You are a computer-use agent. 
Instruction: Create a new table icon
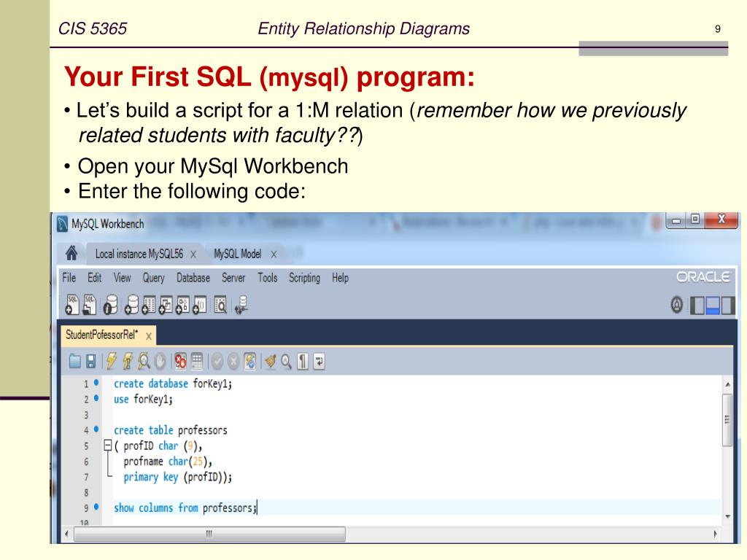tap(149, 305)
